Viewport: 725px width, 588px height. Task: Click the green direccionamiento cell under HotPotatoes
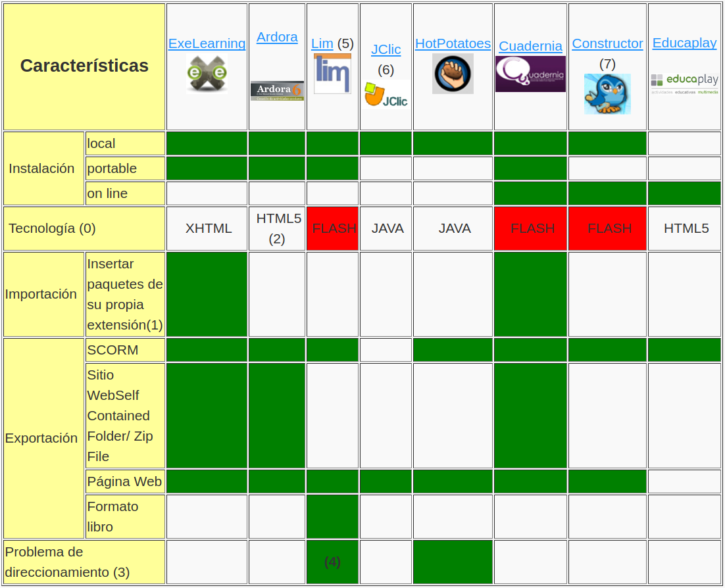pyautogui.click(x=453, y=562)
